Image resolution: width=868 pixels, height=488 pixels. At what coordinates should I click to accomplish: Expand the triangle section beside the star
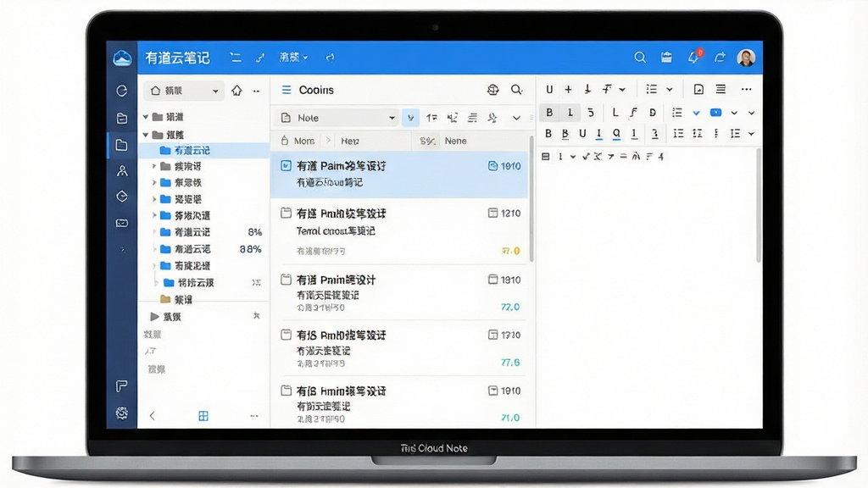click(x=154, y=317)
